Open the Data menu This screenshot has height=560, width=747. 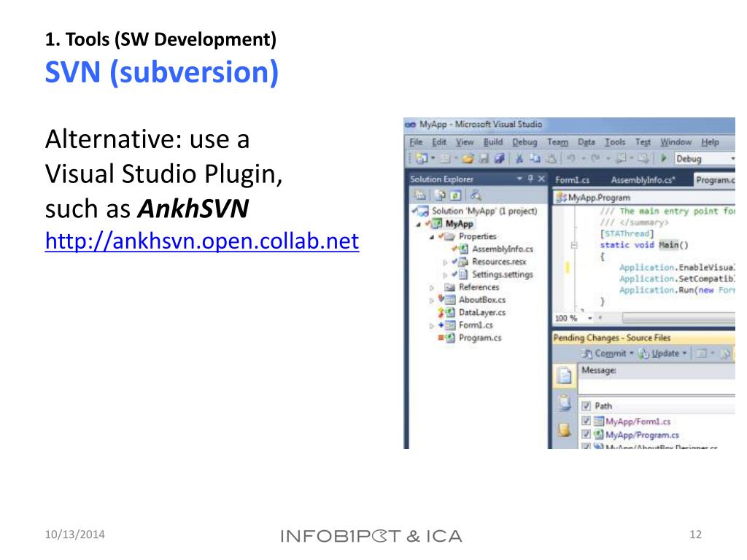click(x=587, y=142)
